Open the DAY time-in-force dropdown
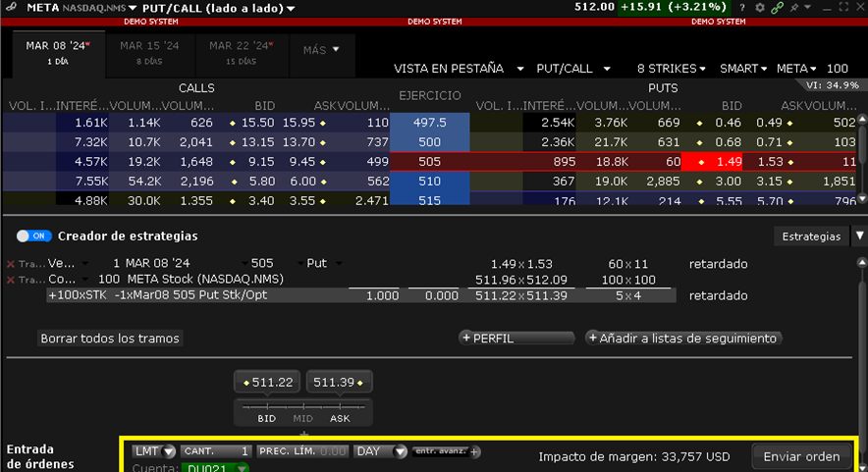This screenshot has width=868, height=472. [380, 452]
